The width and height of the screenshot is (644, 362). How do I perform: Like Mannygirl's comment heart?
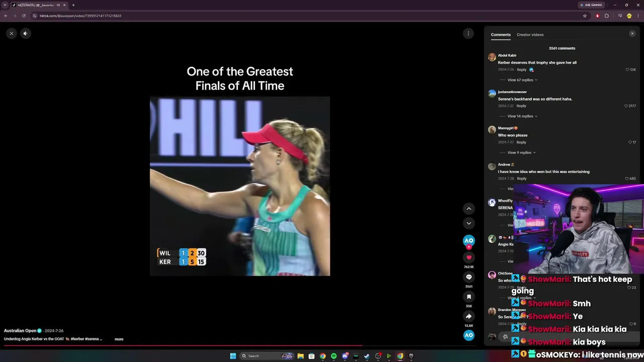click(630, 142)
